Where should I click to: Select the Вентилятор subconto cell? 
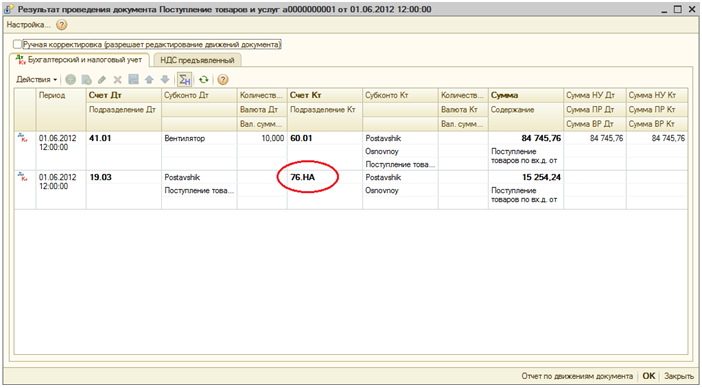pos(199,138)
